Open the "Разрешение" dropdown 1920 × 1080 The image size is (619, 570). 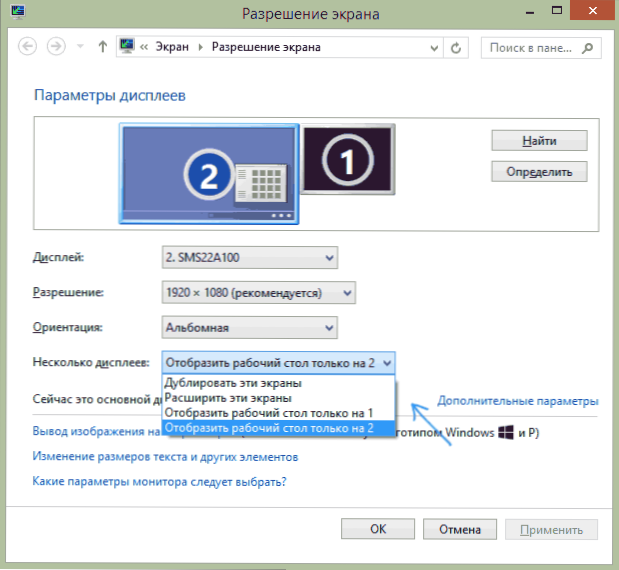tap(259, 292)
